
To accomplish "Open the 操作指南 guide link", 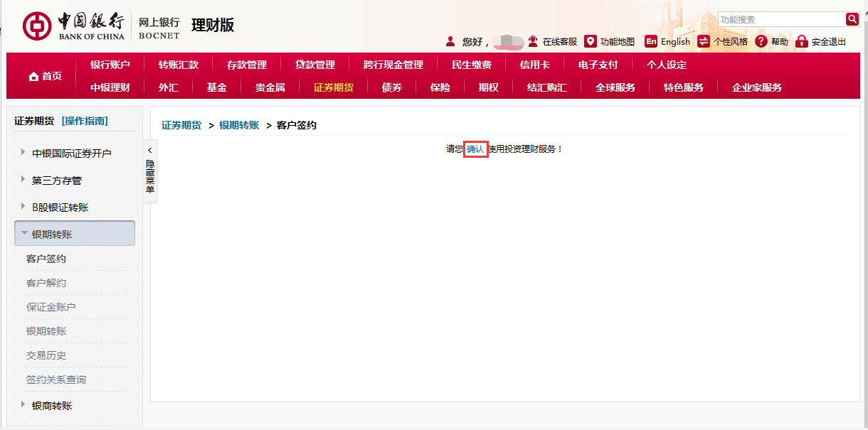I will pos(85,121).
